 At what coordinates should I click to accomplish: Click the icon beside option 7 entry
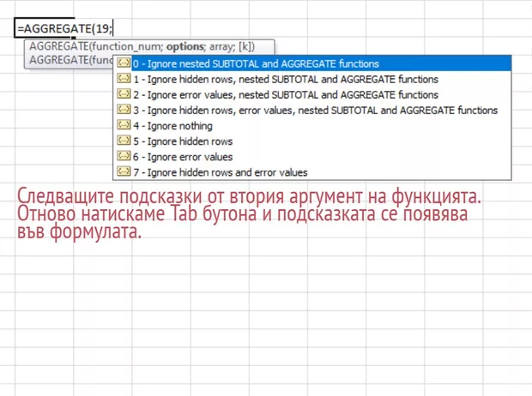click(124, 171)
